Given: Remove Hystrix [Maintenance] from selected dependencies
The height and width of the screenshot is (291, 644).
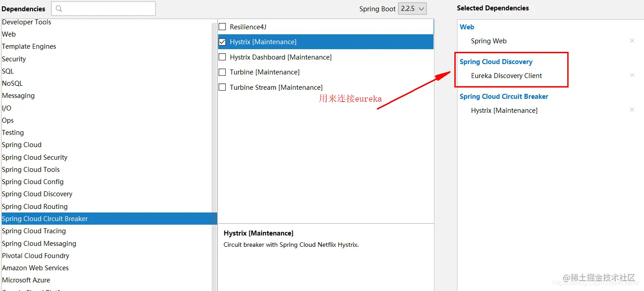Looking at the screenshot, I should point(632,110).
